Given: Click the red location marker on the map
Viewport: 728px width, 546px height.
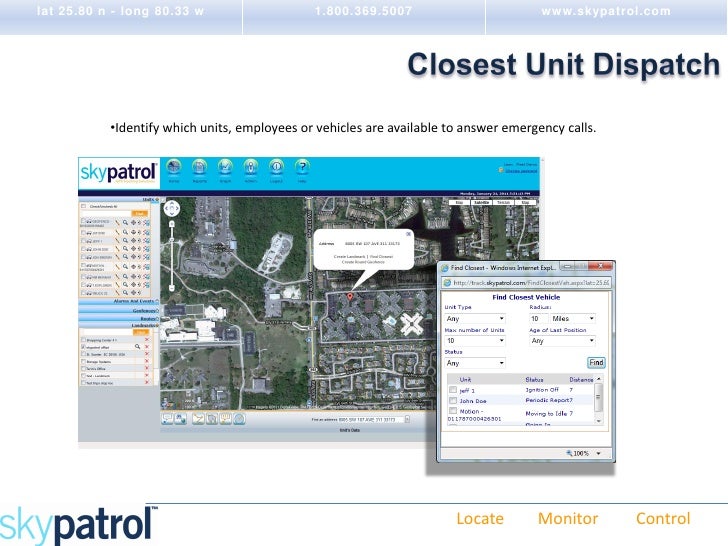Looking at the screenshot, I should (350, 297).
